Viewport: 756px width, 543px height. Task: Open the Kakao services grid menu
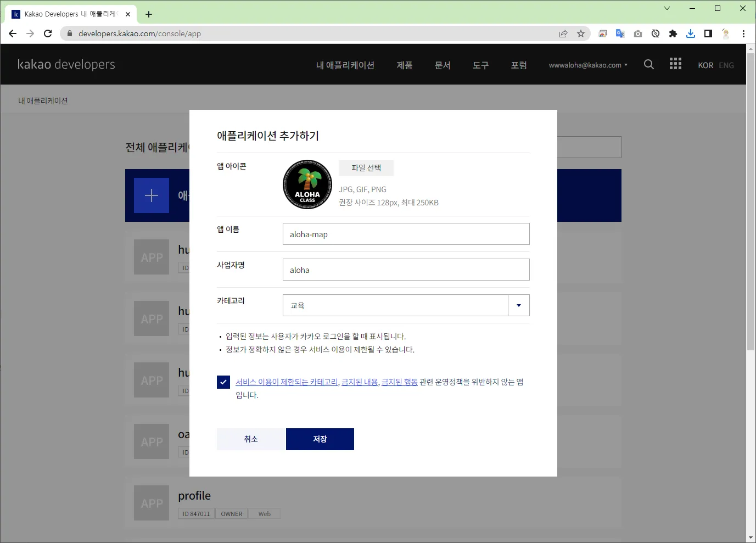coord(675,64)
